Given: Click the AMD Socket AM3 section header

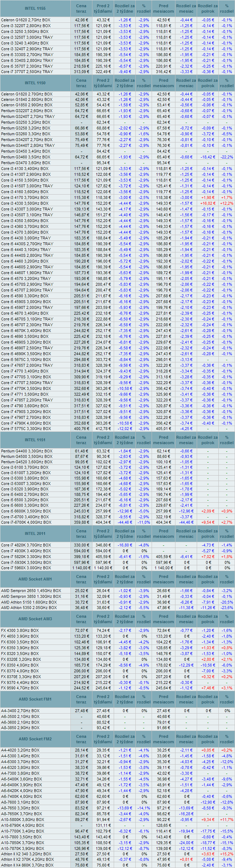Looking at the screenshot, I should click(x=35, y=619).
